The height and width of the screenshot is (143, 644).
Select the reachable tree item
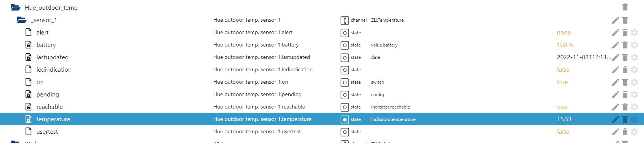(50, 107)
